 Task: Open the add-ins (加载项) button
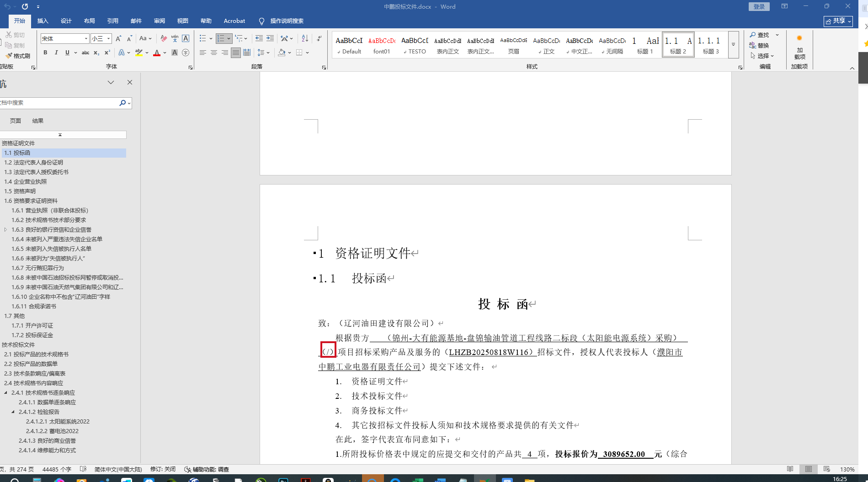[x=799, y=48]
